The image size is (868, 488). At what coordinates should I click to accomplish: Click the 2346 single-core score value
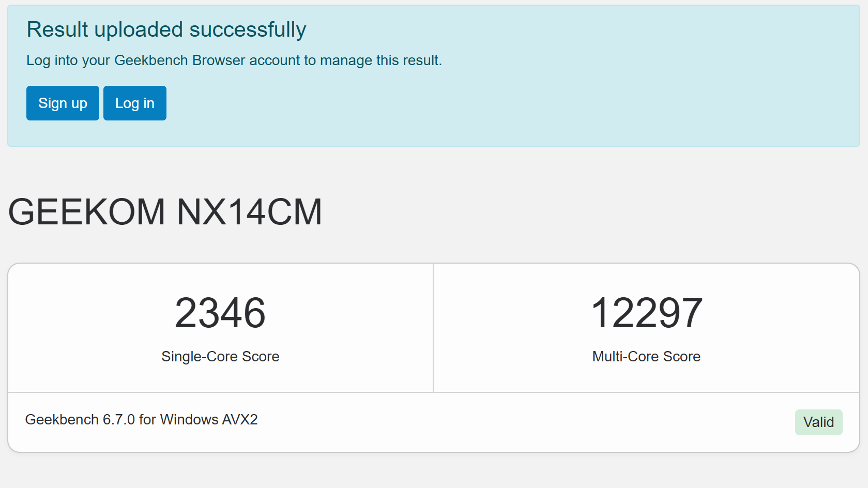point(220,313)
